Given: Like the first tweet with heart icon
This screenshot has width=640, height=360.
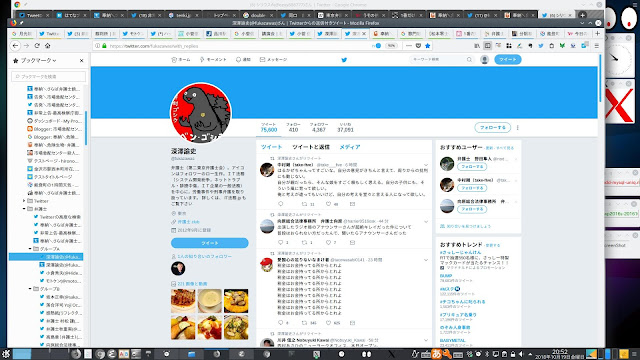Looking at the screenshot, I should [328, 204].
